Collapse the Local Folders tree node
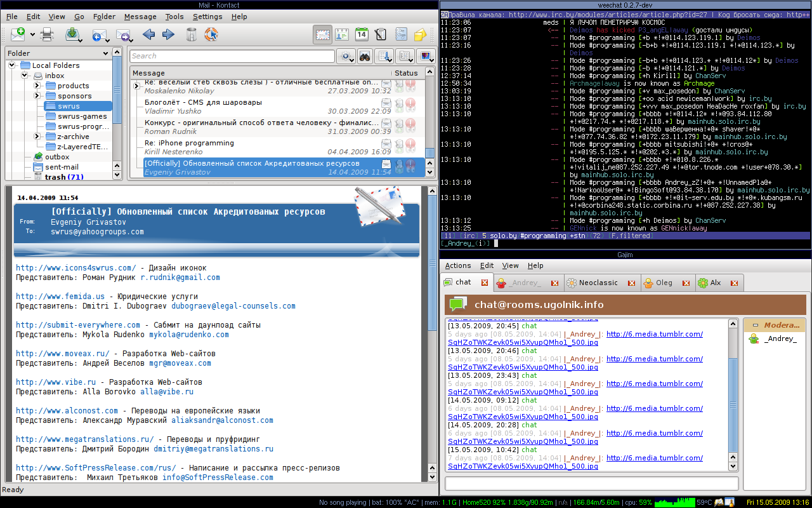Screen dimensions: 812x508 (x=11, y=65)
